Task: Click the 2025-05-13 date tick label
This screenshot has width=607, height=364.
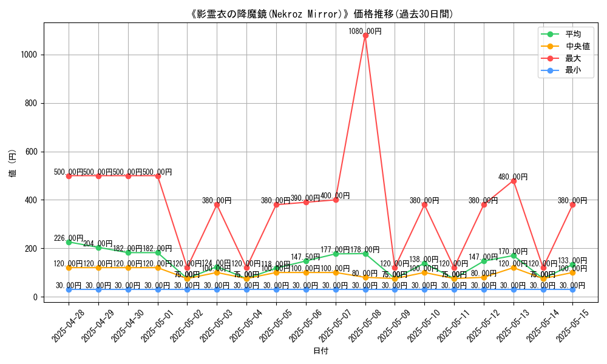Action: coord(513,326)
